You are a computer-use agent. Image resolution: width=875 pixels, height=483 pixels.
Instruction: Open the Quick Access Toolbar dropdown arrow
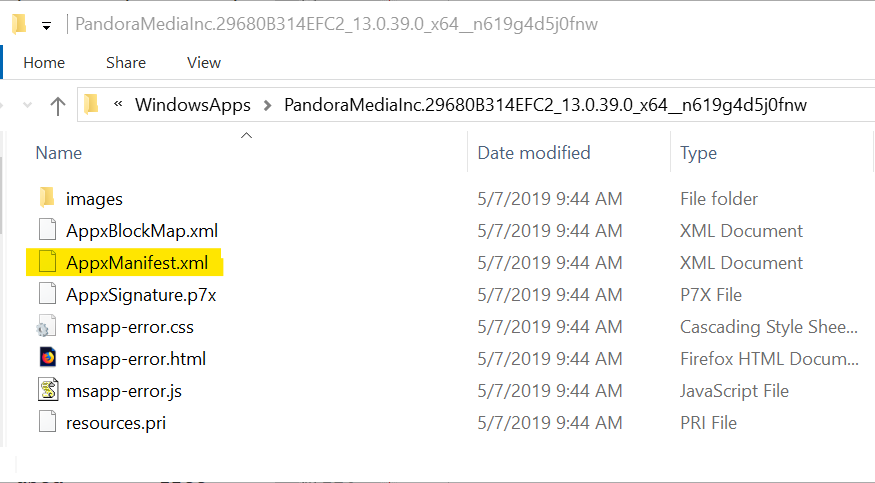46,26
